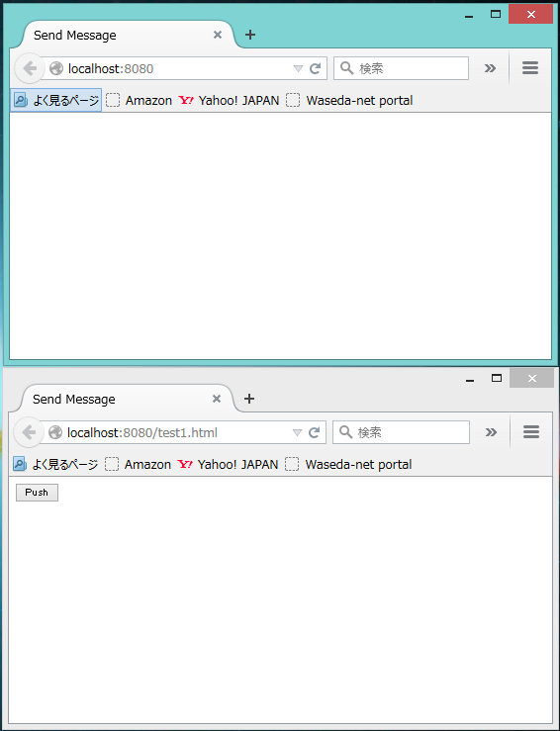
Task: Open a new tab in the top window
Action: click(x=250, y=35)
